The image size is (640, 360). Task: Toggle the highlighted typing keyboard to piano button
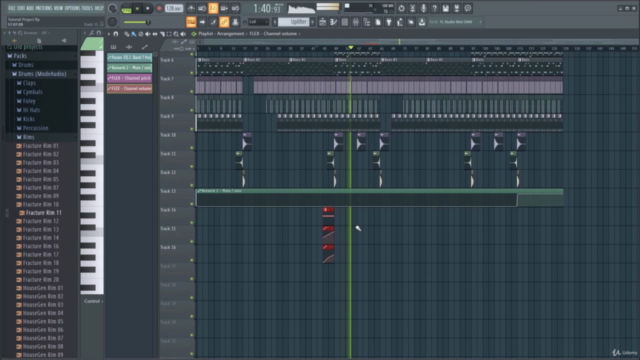(191, 22)
